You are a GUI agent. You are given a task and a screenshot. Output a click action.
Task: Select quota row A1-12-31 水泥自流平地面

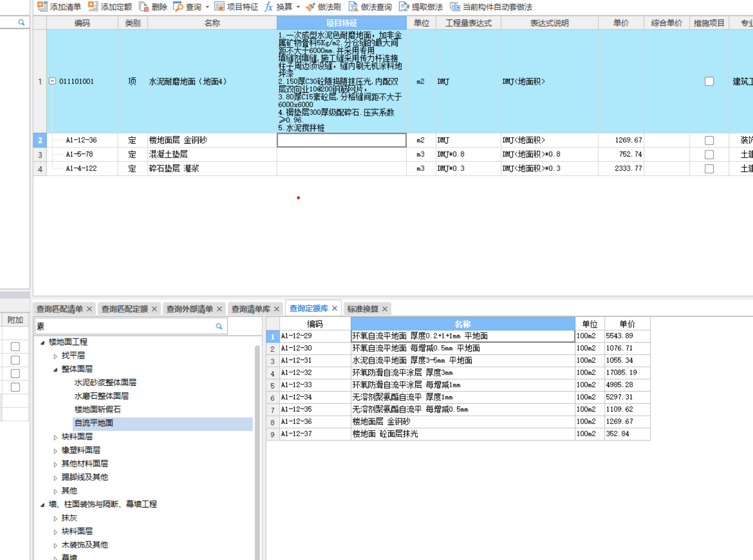(x=458, y=360)
